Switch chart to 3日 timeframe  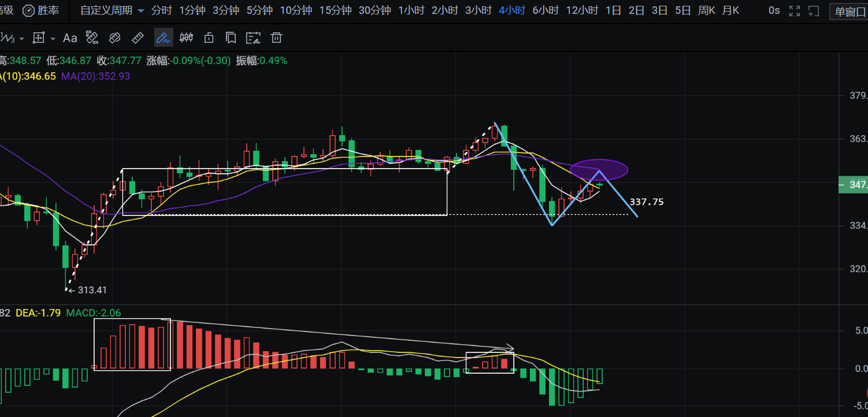point(659,10)
